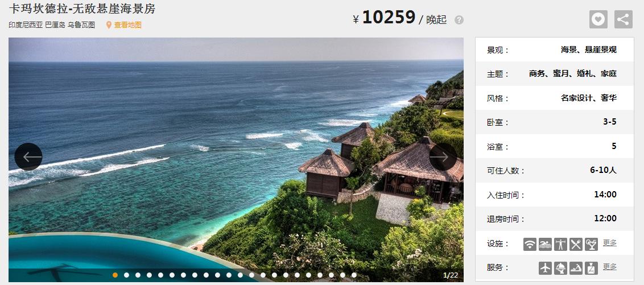Expand 更多 next to 设施 icons
644x285 pixels.
[x=610, y=243]
